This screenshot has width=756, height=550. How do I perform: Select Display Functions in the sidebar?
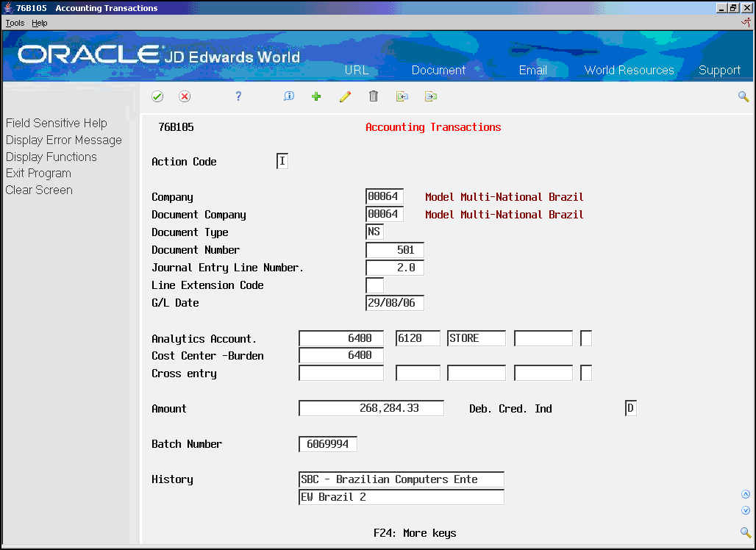point(51,157)
